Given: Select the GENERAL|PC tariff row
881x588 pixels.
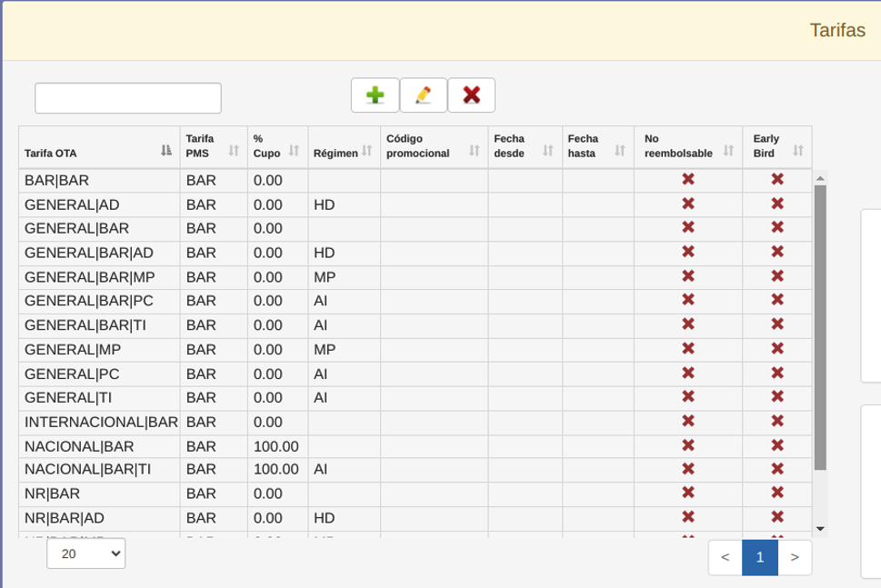Looking at the screenshot, I should click(415, 374).
